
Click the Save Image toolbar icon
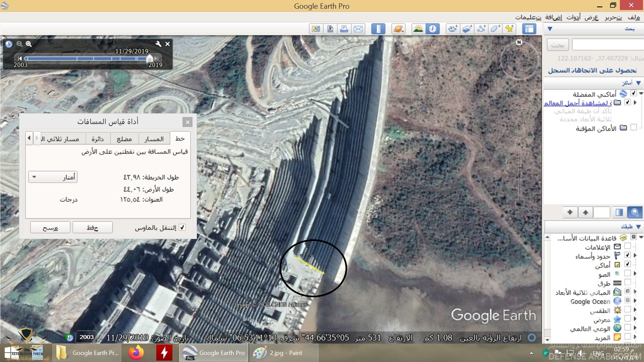330,29
